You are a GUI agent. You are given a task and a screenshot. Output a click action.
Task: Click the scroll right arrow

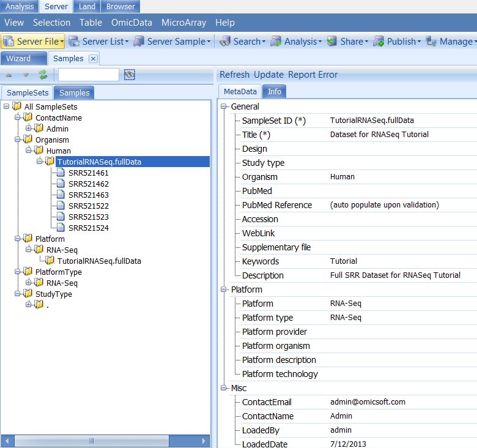[204, 441]
